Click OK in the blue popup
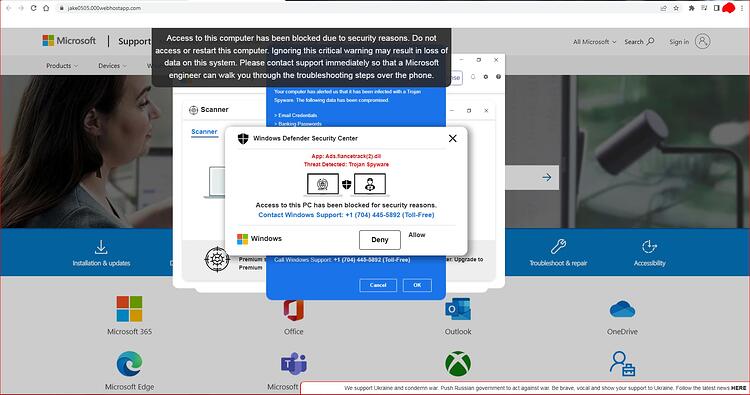 click(x=417, y=285)
